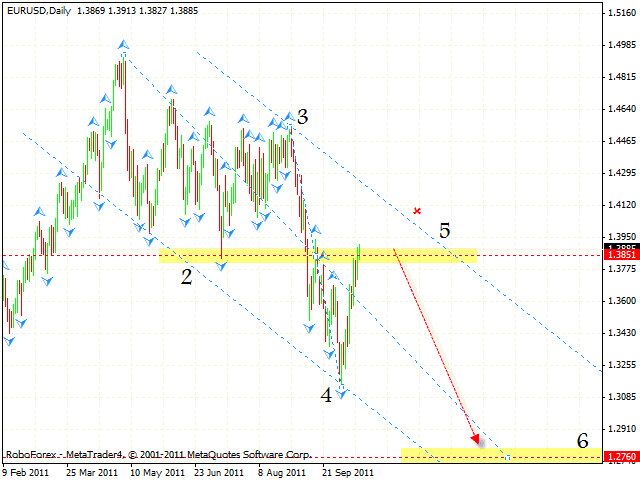Select the wave label 2
640x480 pixels.
(187, 277)
